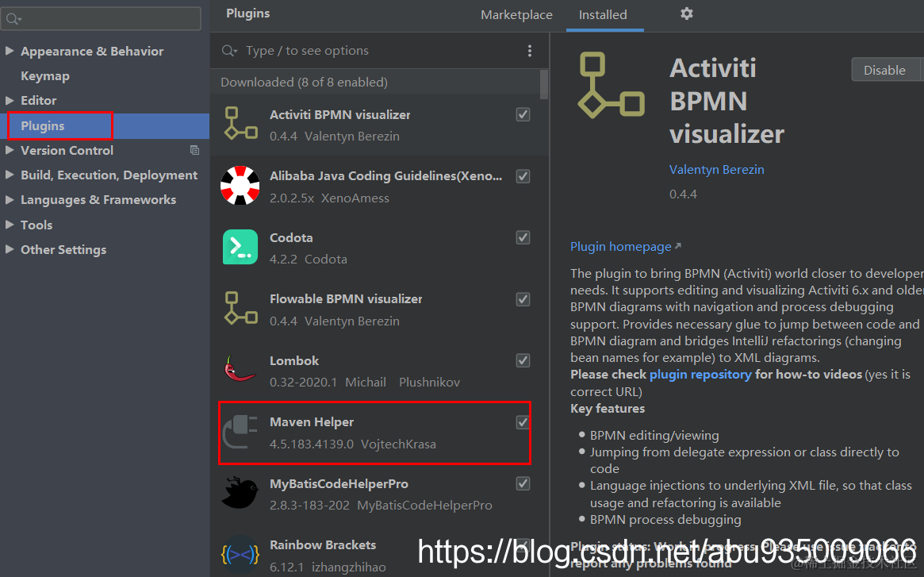Toggle the Maven Helper checkbox
Image resolution: width=924 pixels, height=577 pixels.
[x=523, y=421]
